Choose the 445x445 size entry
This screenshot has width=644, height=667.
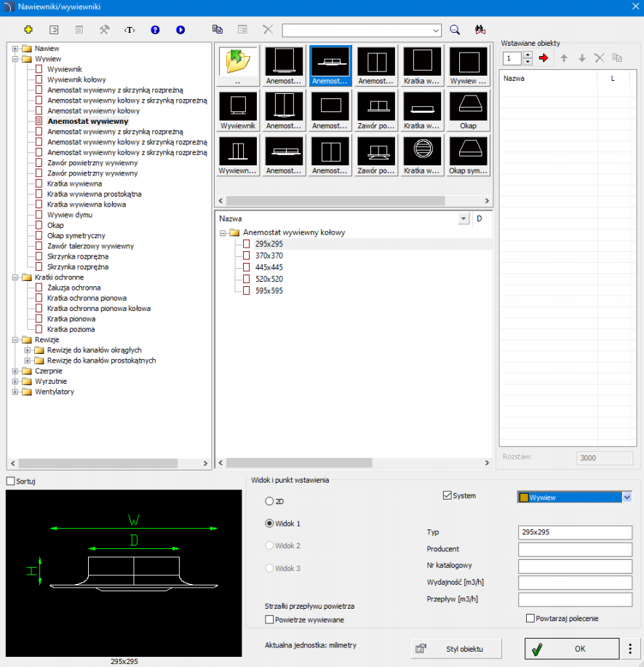(269, 267)
